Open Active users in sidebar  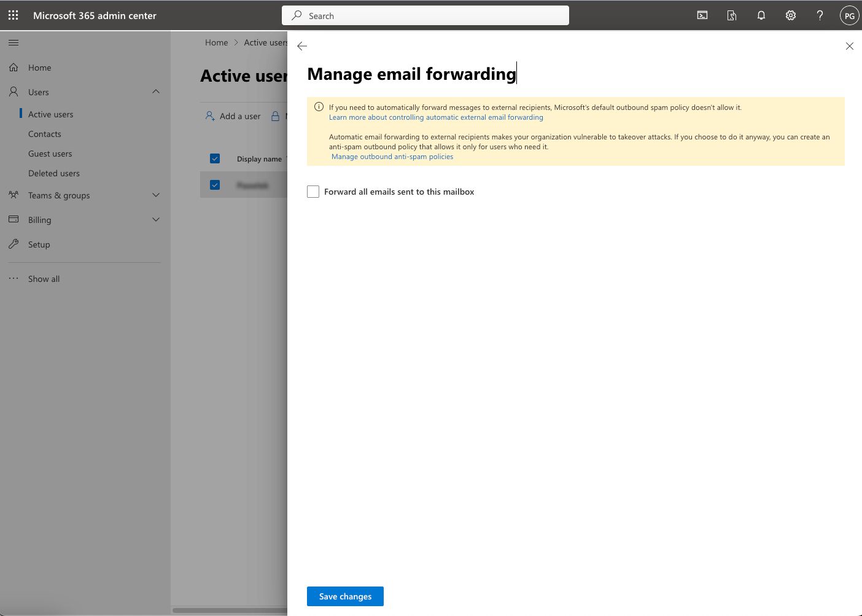click(50, 114)
